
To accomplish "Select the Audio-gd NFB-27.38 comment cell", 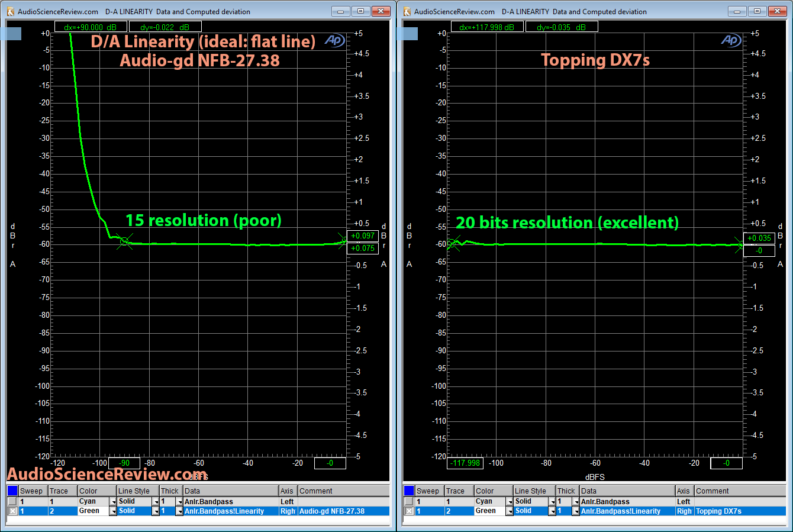I will click(344, 511).
